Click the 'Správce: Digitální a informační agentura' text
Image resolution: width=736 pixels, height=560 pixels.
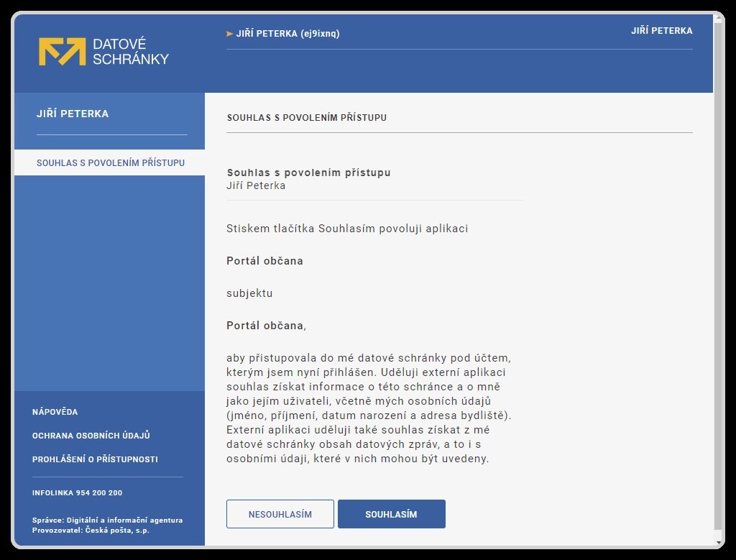tap(108, 520)
